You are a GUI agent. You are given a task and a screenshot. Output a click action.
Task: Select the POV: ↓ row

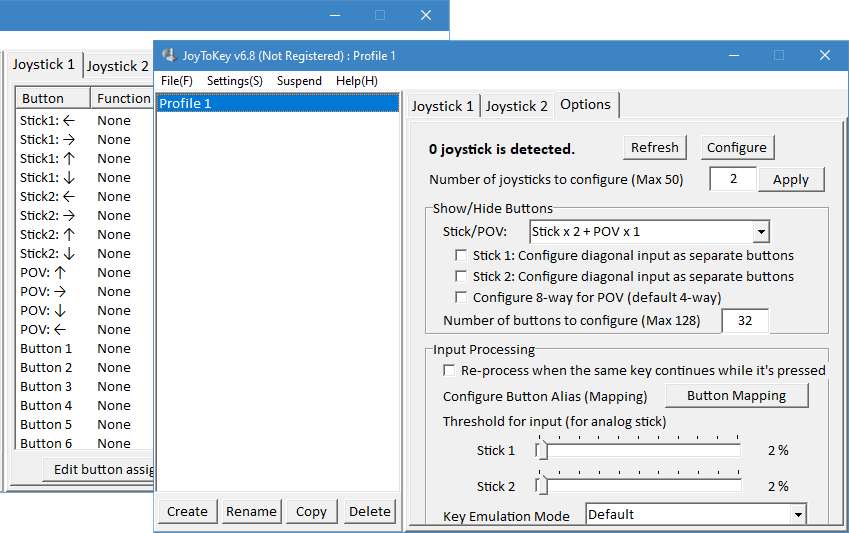(85, 310)
